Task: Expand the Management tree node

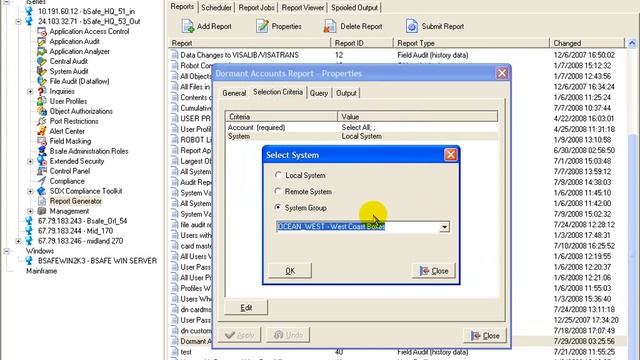Action: tap(30, 211)
